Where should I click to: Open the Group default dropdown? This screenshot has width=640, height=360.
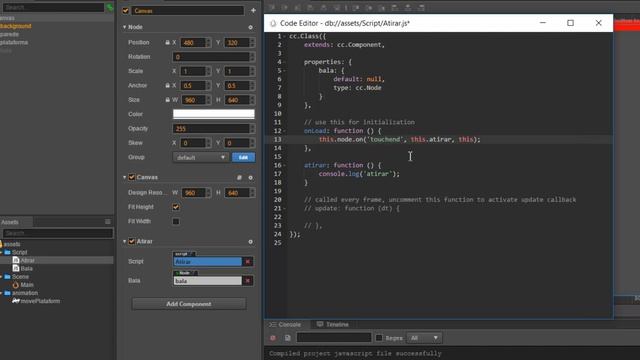pos(200,158)
